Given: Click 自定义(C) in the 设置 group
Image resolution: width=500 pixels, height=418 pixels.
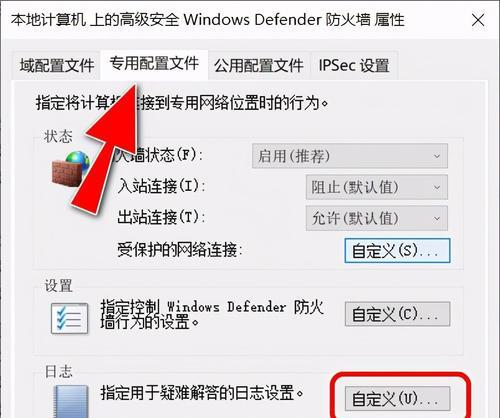Looking at the screenshot, I should tap(397, 314).
